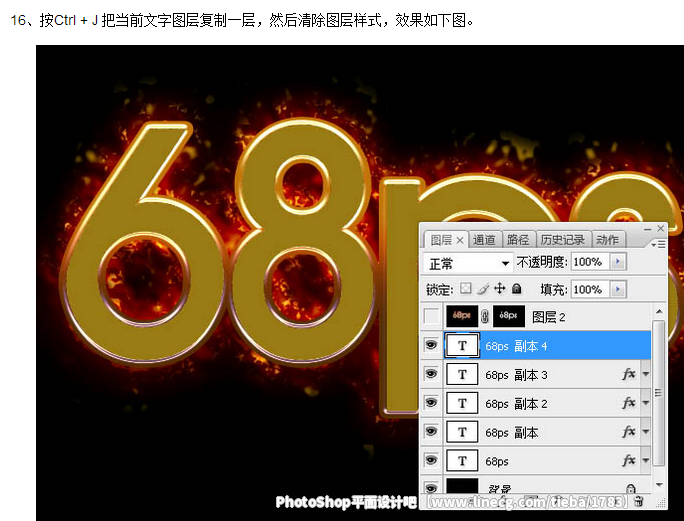Click the lock transparent pixels icon
The image size is (684, 521).
coord(465,289)
